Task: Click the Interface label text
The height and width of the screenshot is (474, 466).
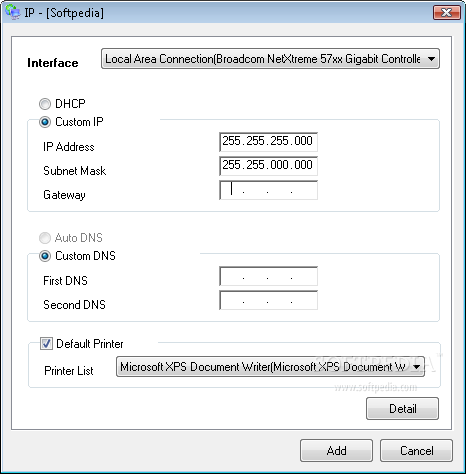Action: (53, 63)
